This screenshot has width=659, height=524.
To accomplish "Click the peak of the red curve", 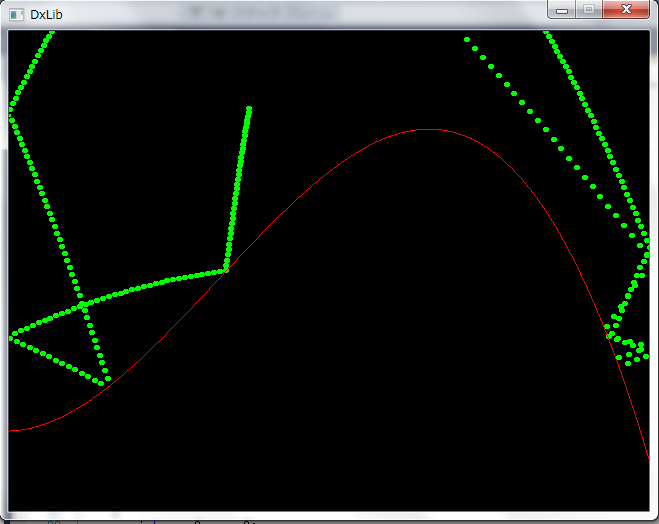I will click(x=427, y=129).
